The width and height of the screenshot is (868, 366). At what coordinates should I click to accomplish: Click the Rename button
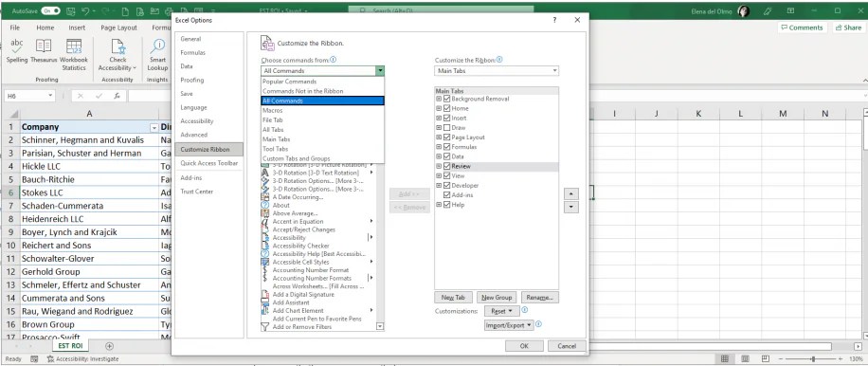540,298
